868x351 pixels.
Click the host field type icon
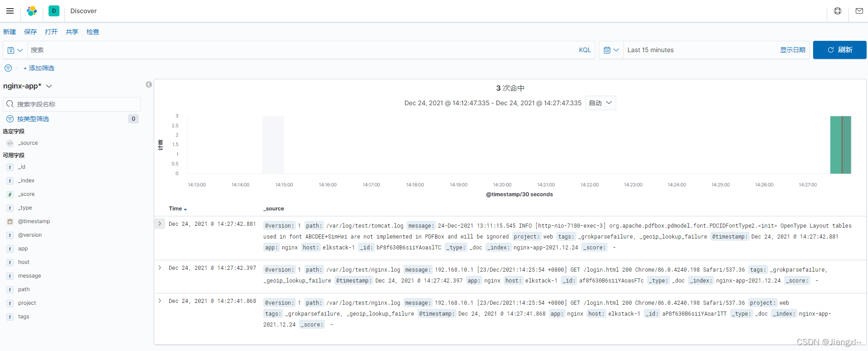pyautogui.click(x=10, y=263)
